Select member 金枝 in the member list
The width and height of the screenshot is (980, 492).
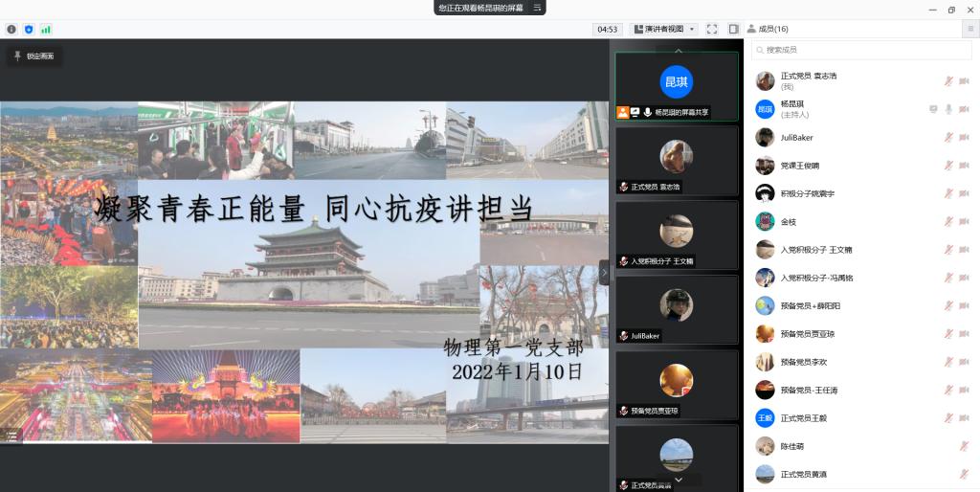point(789,222)
